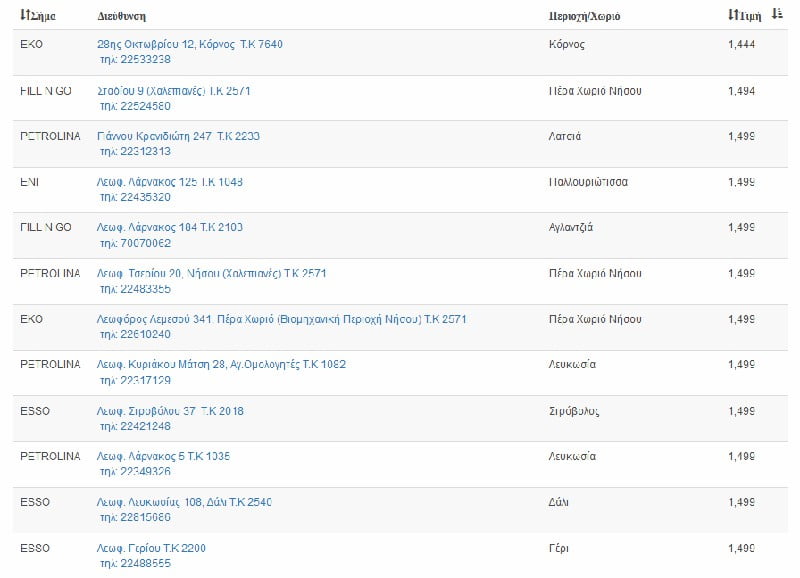
Task: Click the Γιάννου Κρανιδιώτη 247 address link
Action: pyautogui.click(x=178, y=136)
